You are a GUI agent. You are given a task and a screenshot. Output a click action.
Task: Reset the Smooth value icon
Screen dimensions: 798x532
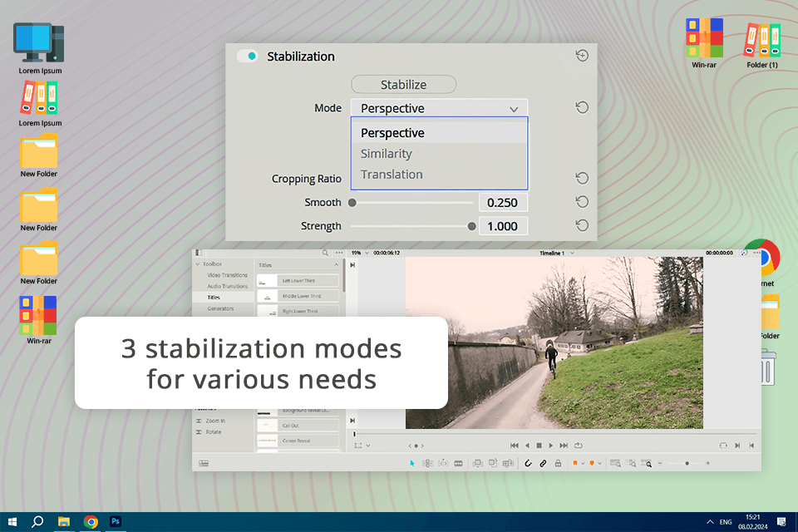coord(582,202)
